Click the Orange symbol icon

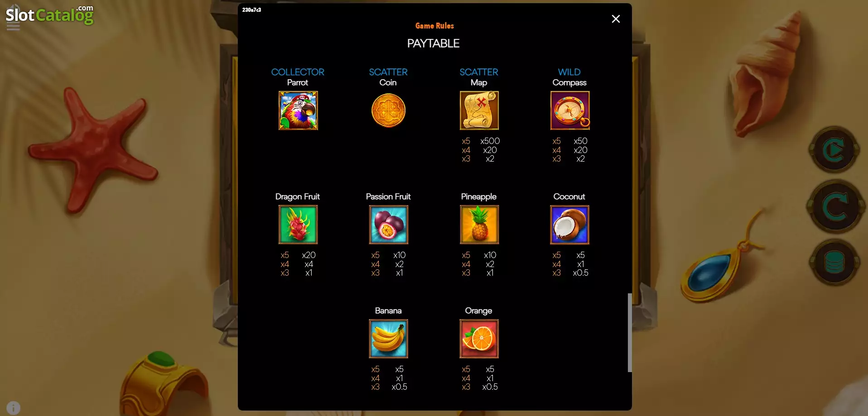(x=479, y=339)
